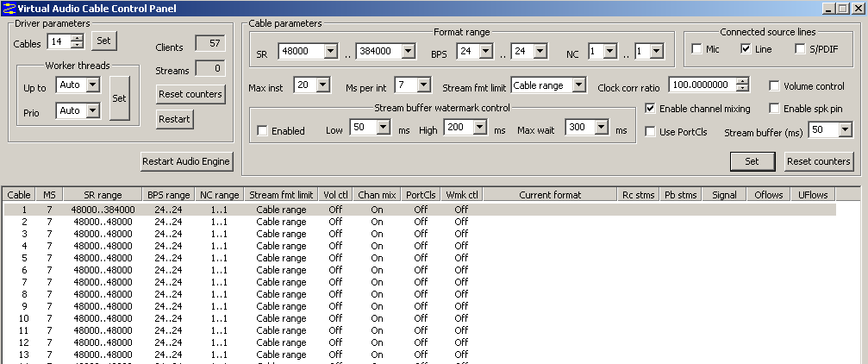This screenshot has width=868, height=364.
Task: Click the NC range column header
Action: 220,194
